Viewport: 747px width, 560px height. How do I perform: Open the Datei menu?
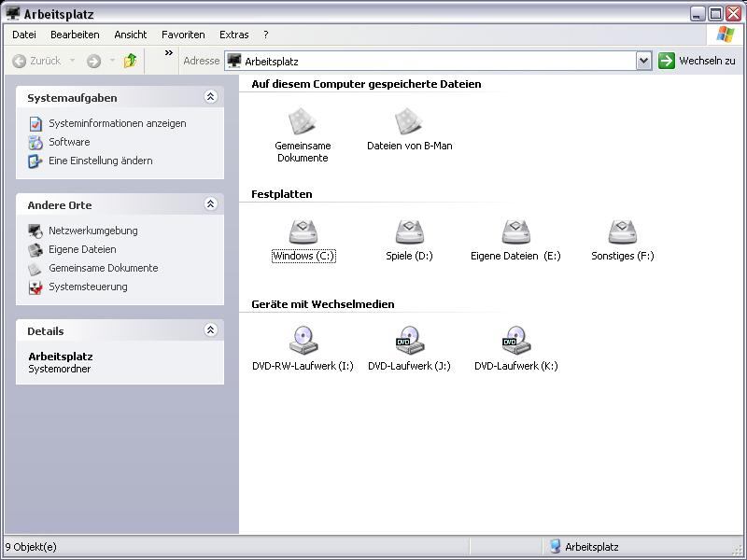point(24,35)
